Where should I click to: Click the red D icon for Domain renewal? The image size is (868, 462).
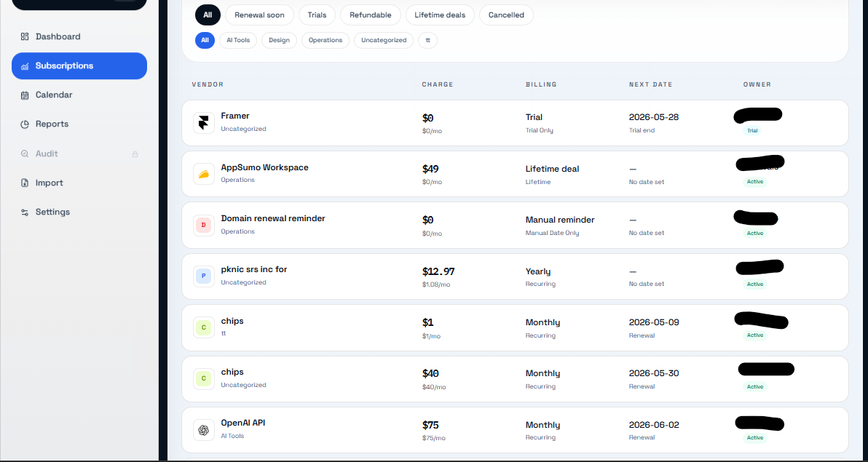point(204,226)
